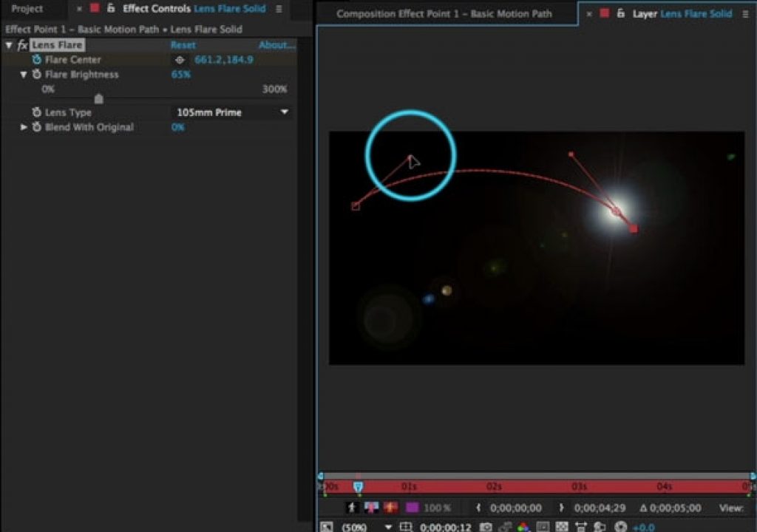This screenshot has height=532, width=757.
Task: Click the left handle of the time navigator
Action: coord(321,477)
